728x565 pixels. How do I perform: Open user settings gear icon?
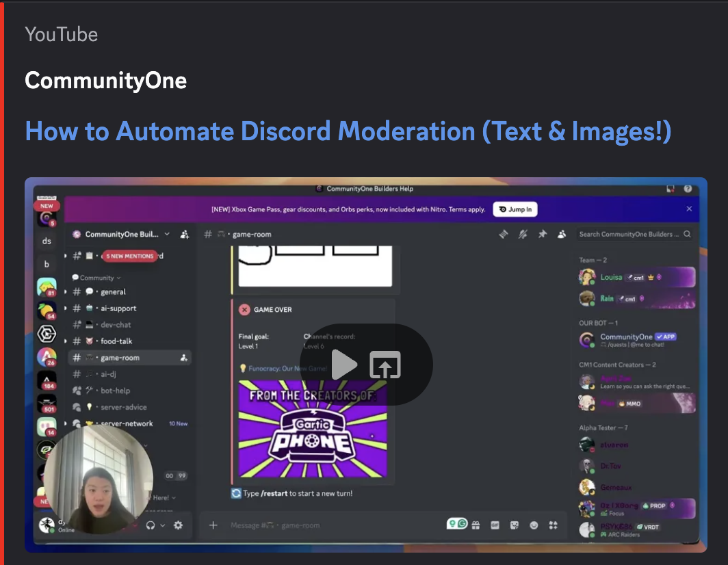(x=179, y=525)
